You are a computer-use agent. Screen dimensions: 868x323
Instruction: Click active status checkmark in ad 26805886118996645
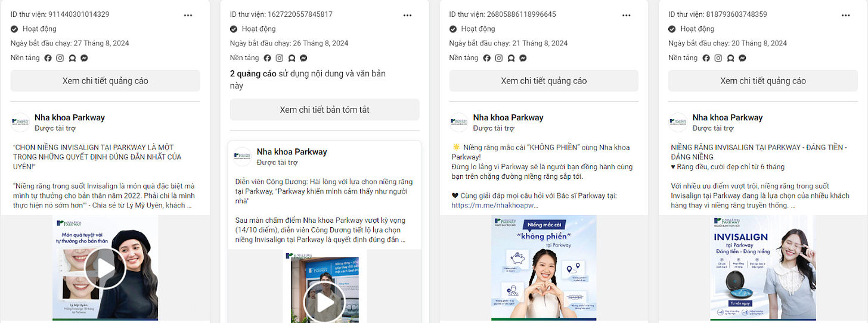pyautogui.click(x=453, y=29)
